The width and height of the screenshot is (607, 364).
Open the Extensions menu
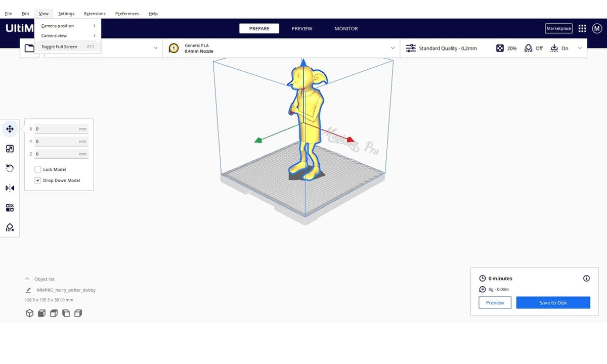[95, 14]
